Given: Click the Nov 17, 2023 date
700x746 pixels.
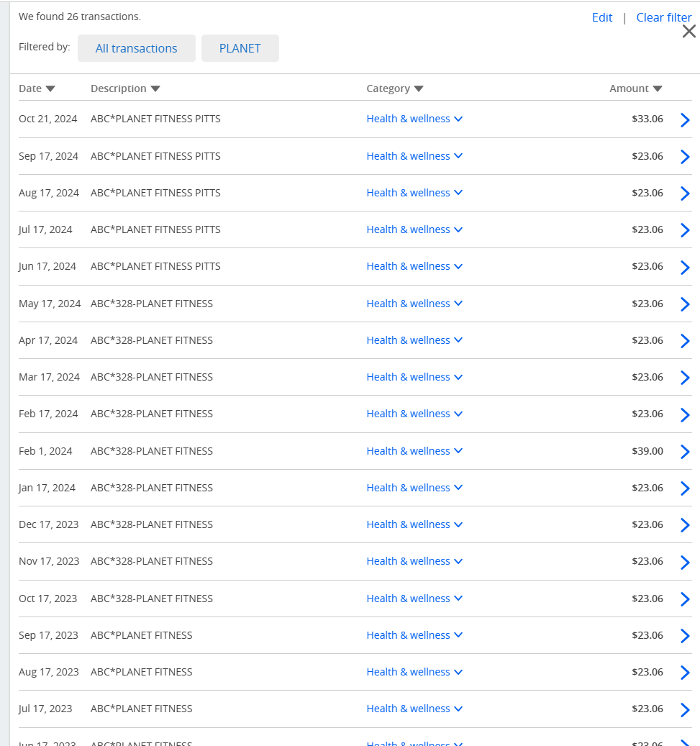Looking at the screenshot, I should [49, 561].
